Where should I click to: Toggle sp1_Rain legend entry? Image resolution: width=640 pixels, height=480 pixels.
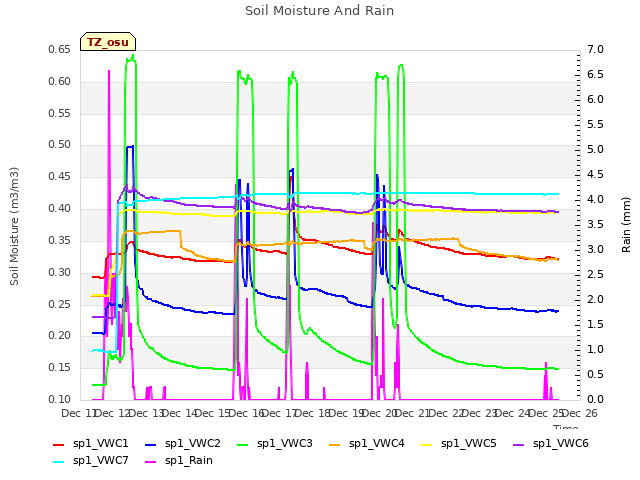[x=179, y=460]
